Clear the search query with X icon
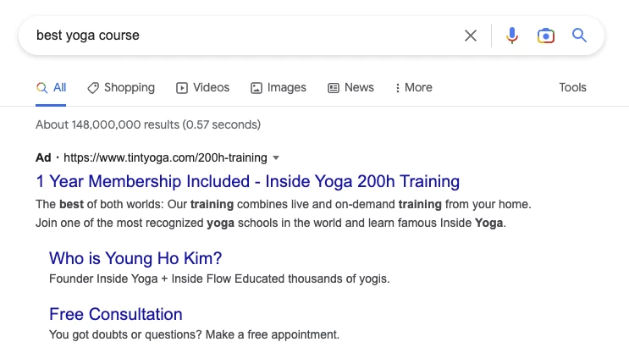Image resolution: width=629 pixels, height=364 pixels. tap(471, 36)
